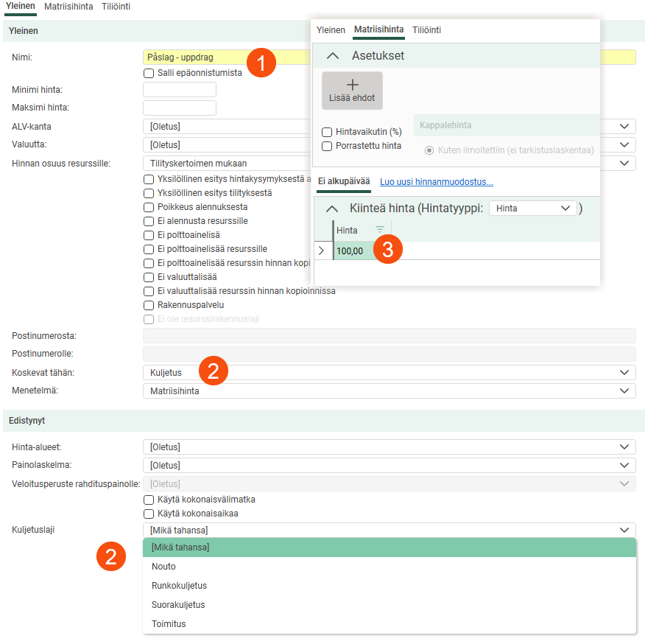Viewport: 645px width, 644px height.
Task: Tick the Hintavaikutin (%) checkbox
Action: [x=327, y=132]
